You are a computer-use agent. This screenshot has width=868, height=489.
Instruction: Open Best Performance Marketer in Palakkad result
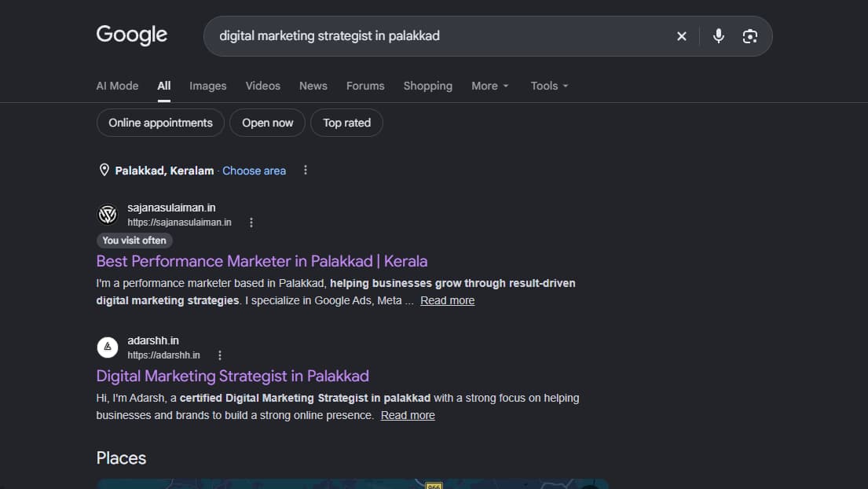262,261
